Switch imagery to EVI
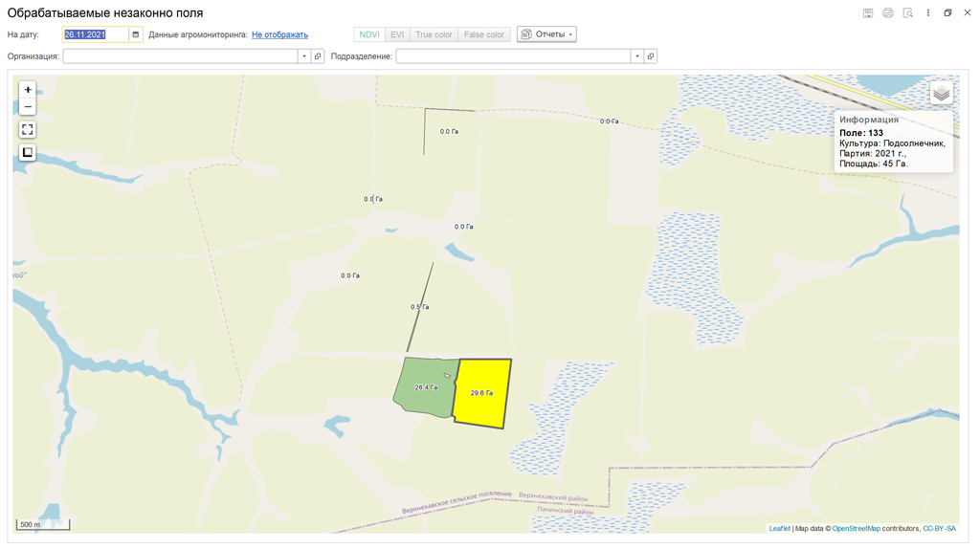 point(397,34)
